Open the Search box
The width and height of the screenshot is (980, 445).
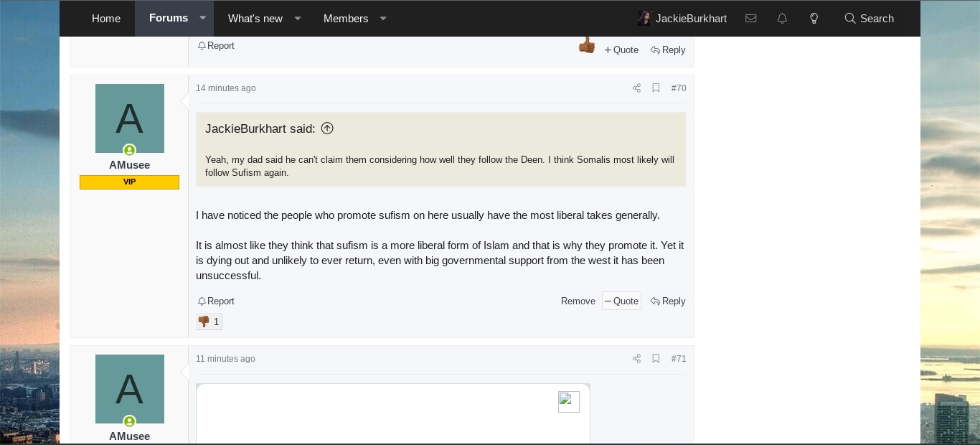869,19
